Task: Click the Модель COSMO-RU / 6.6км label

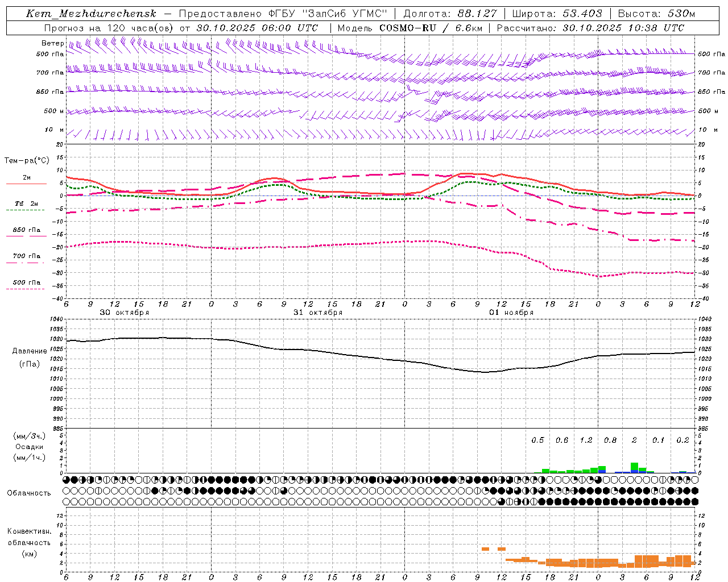Action: 409,27
